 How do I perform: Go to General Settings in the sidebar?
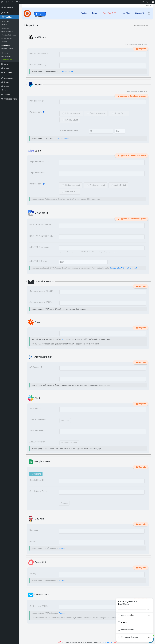[7, 48]
